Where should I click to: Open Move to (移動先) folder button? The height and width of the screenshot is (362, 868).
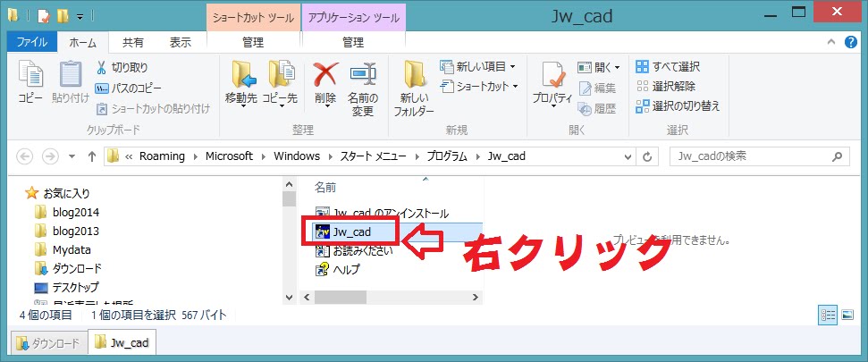(x=240, y=83)
